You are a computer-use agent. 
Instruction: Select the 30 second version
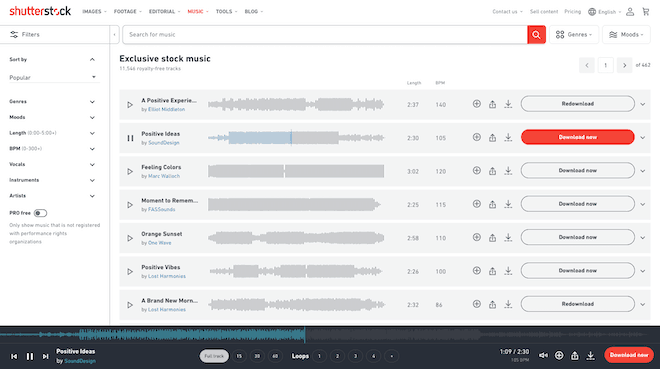[x=257, y=356]
